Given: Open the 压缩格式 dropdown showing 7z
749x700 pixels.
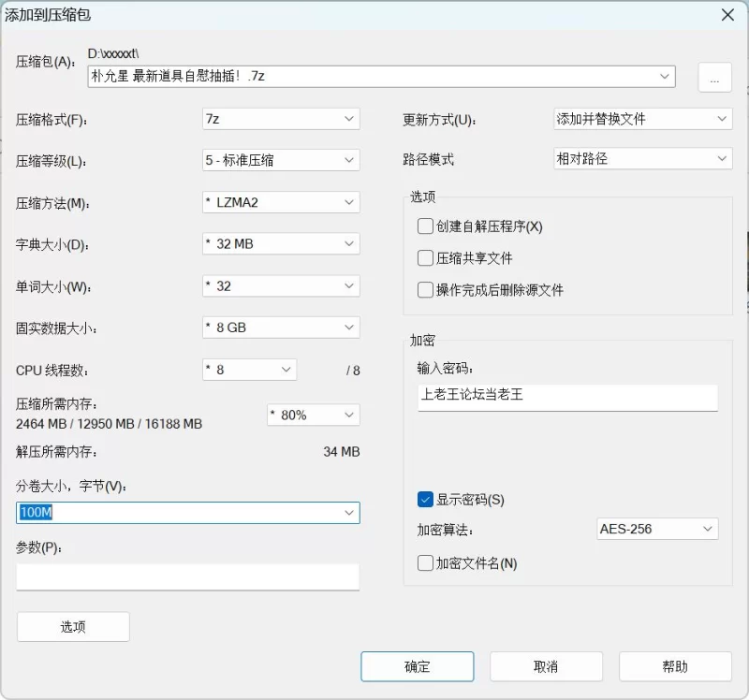Looking at the screenshot, I should [x=281, y=119].
